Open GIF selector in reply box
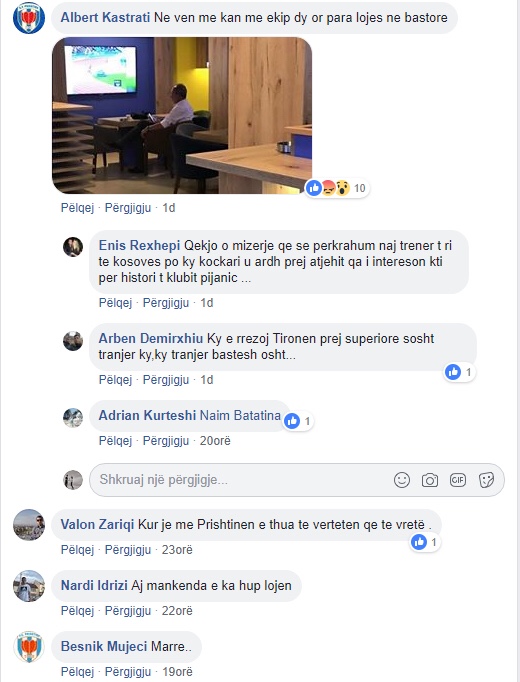Screen dimensions: 520x682 (x=458, y=480)
